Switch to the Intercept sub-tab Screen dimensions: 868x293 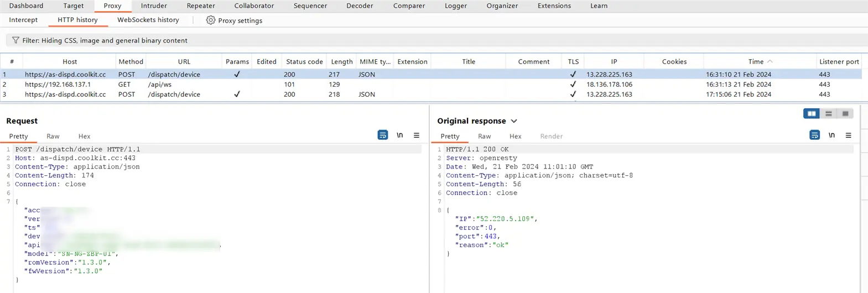(23, 20)
